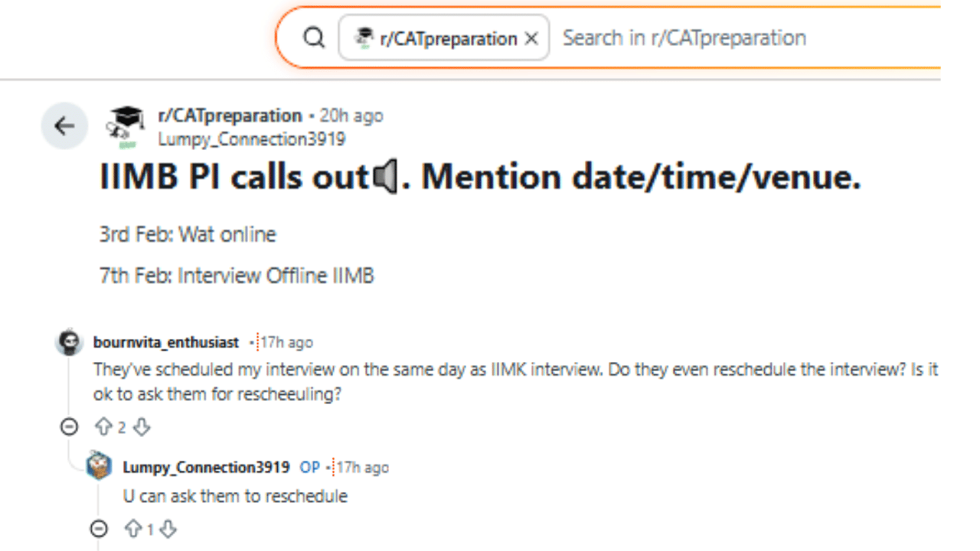The height and width of the screenshot is (551, 980).
Task: Click the magnifying glass search icon
Action: click(x=314, y=37)
